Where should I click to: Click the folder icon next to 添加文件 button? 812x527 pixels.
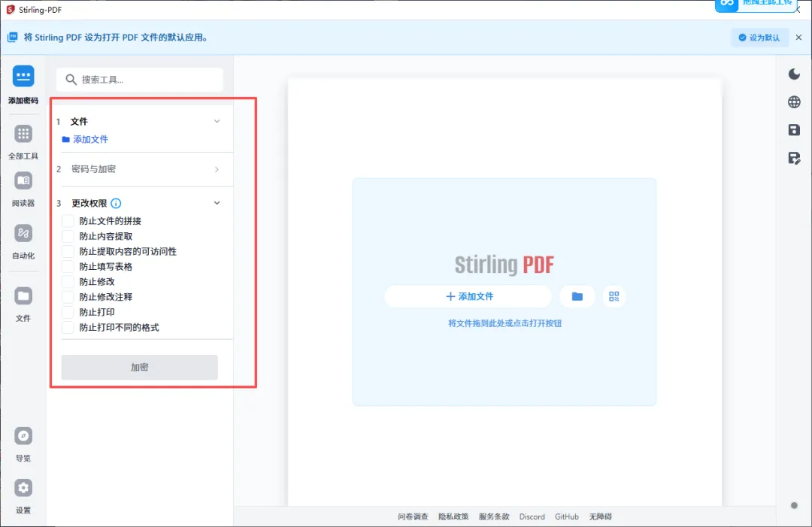577,297
